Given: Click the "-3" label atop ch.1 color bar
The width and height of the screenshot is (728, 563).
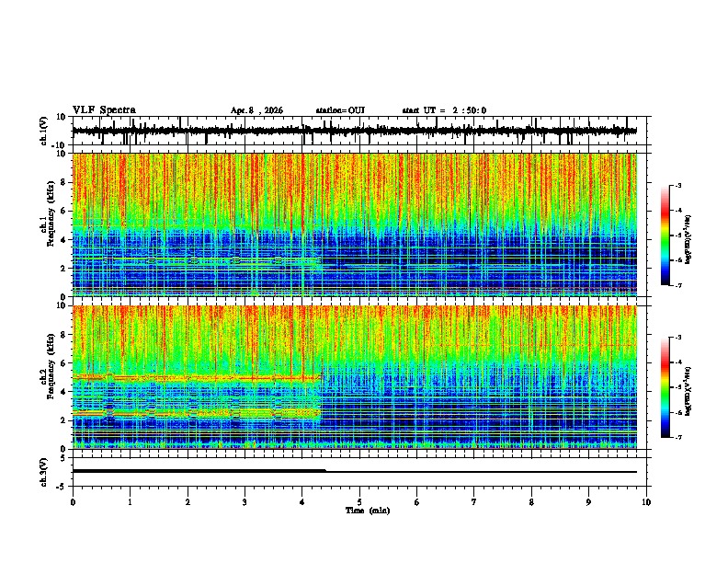Looking at the screenshot, I should pos(677,185).
